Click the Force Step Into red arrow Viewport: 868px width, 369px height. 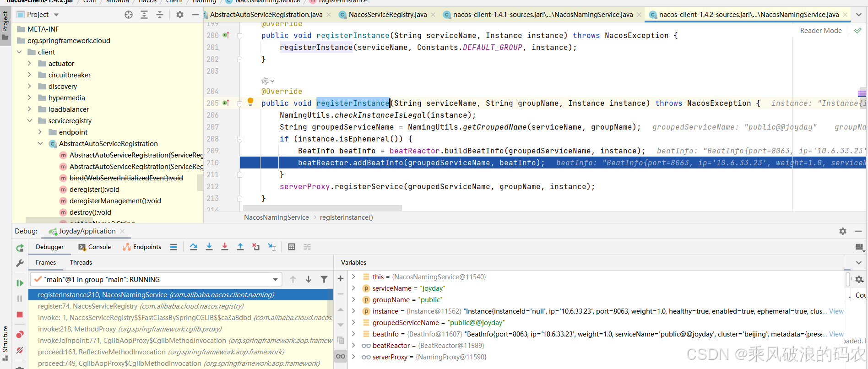pos(225,247)
